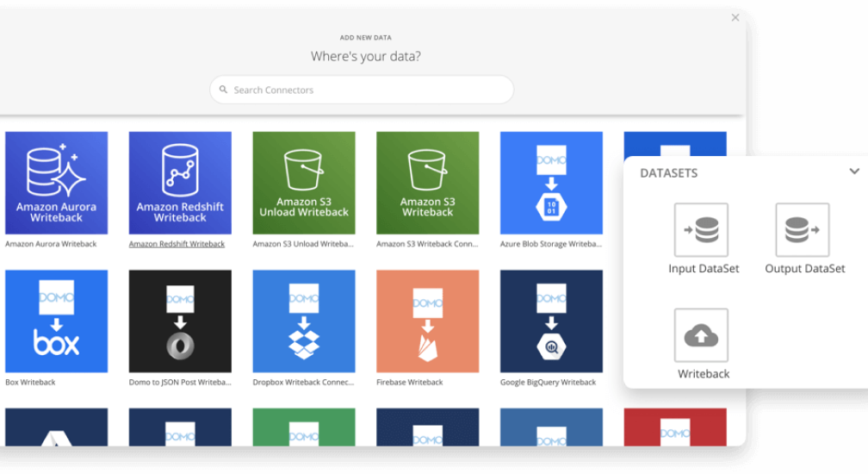Viewport: 868px width, 474px height.
Task: Select the Amazon S3 Writeback tile
Action: [x=427, y=183]
